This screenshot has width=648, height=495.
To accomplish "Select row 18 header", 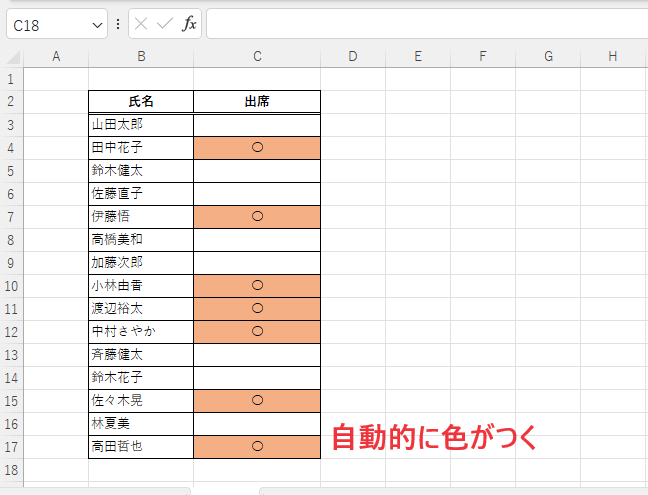I will tap(11, 470).
